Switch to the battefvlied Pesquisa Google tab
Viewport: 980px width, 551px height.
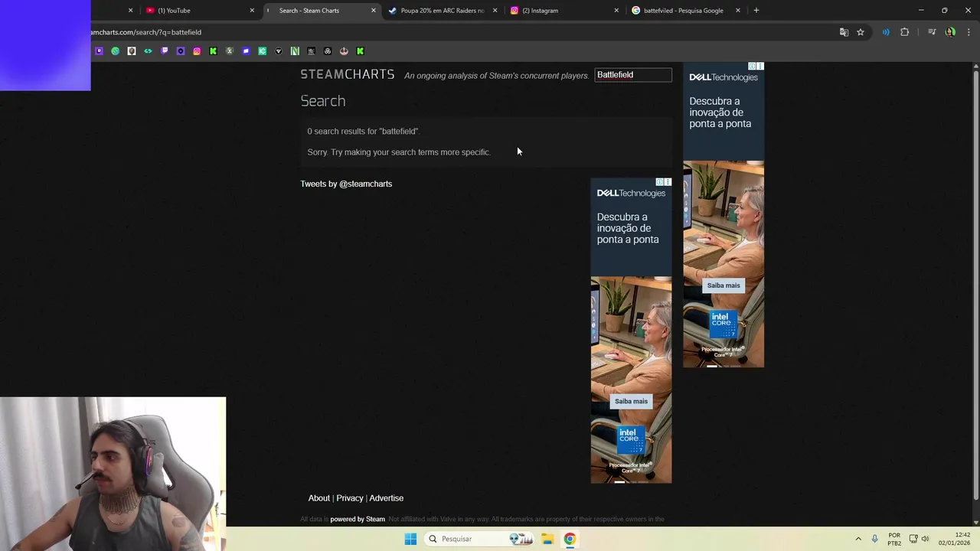686,11
